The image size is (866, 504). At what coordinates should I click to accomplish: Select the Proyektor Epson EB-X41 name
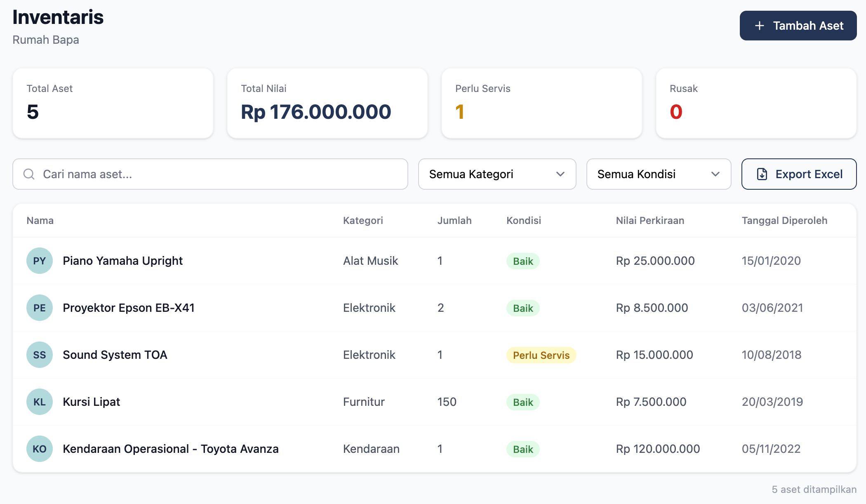pyautogui.click(x=129, y=308)
